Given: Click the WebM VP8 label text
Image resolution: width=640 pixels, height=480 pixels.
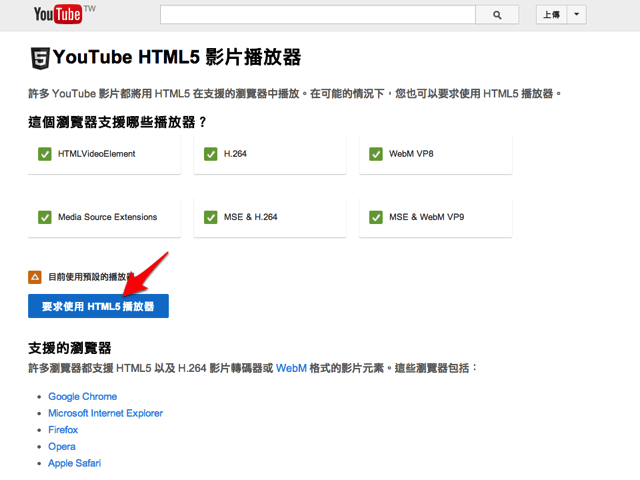Looking at the screenshot, I should (411, 154).
